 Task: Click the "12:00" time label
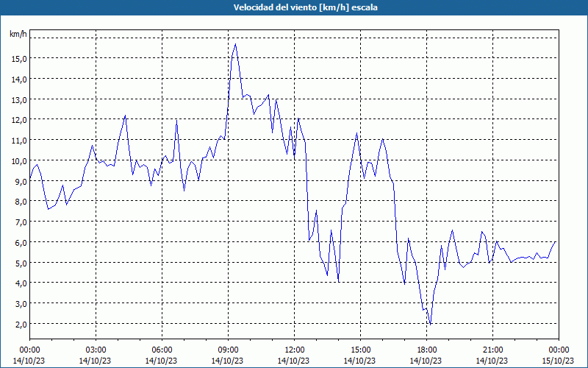click(x=295, y=350)
